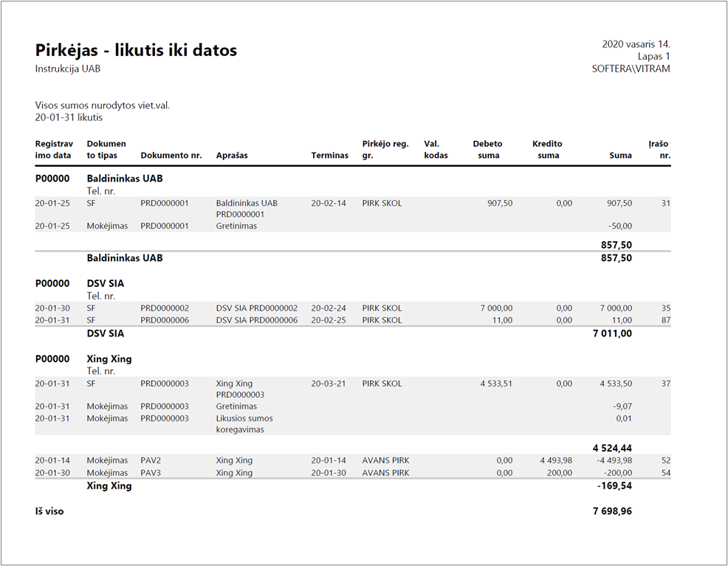The width and height of the screenshot is (728, 566).
Task: Click the Xing Xing total -169,54
Action: pos(614,486)
